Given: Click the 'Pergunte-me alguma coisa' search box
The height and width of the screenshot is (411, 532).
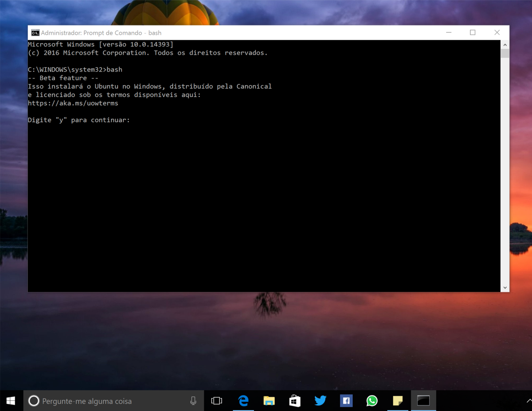Looking at the screenshot, I should pyautogui.click(x=113, y=401).
